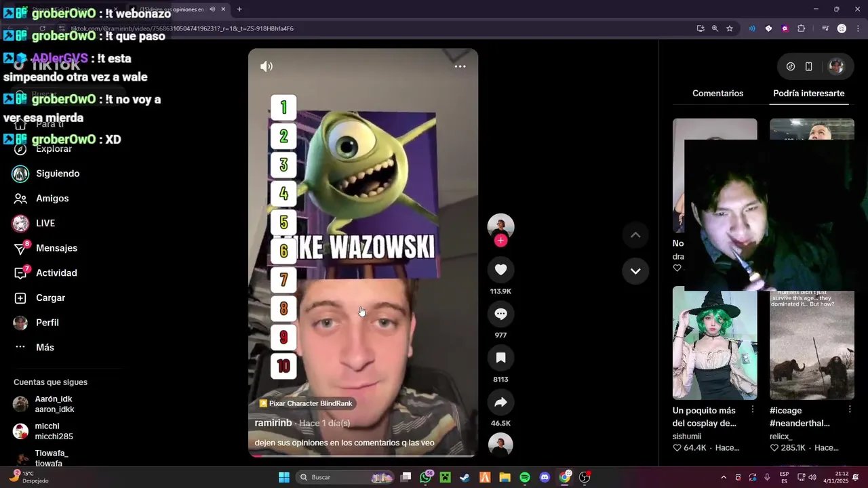This screenshot has height=488, width=868.
Task: Open Spotify from the taskbar
Action: coord(525,477)
